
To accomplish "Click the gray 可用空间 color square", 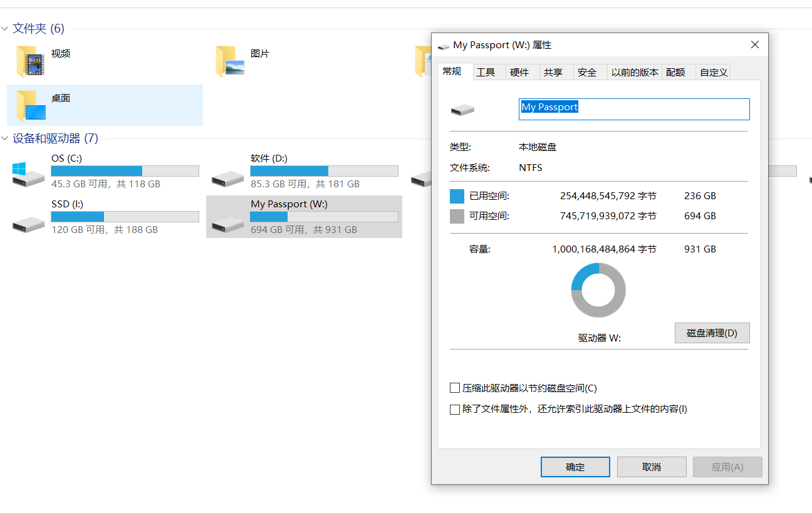I will [457, 216].
